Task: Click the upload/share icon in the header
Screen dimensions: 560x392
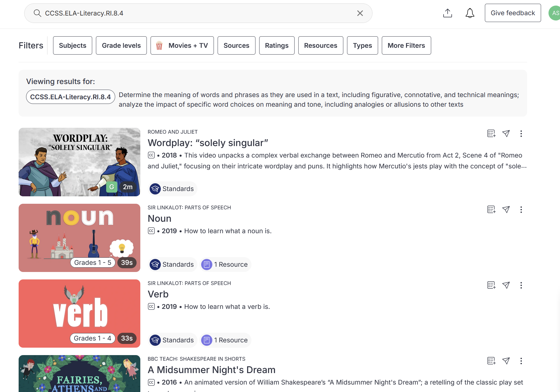Action: coord(447,13)
